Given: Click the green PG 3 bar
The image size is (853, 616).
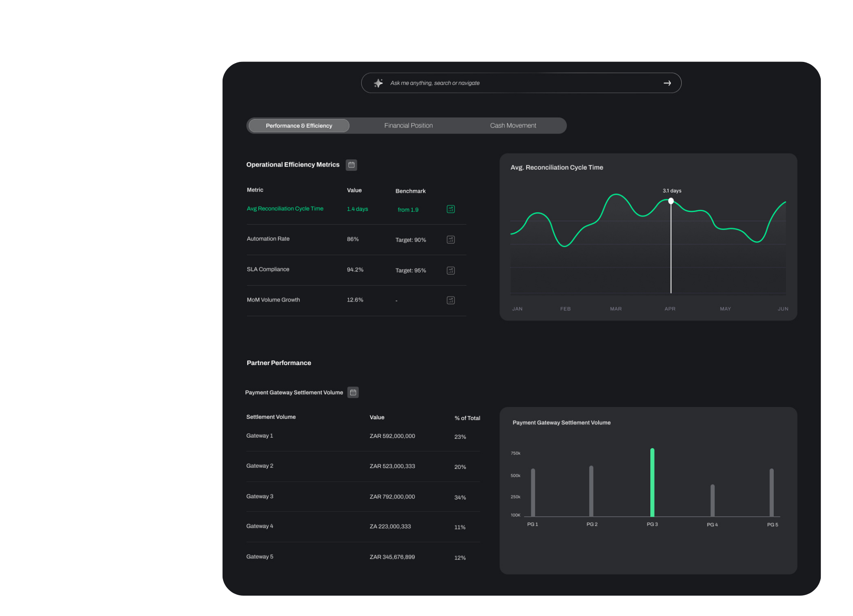Looking at the screenshot, I should pos(652,483).
